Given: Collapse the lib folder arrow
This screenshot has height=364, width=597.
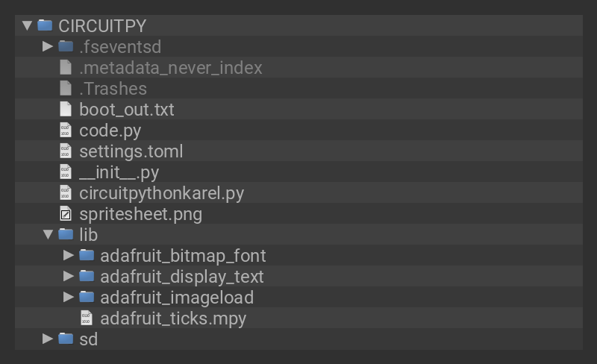Looking at the screenshot, I should click(48, 235).
